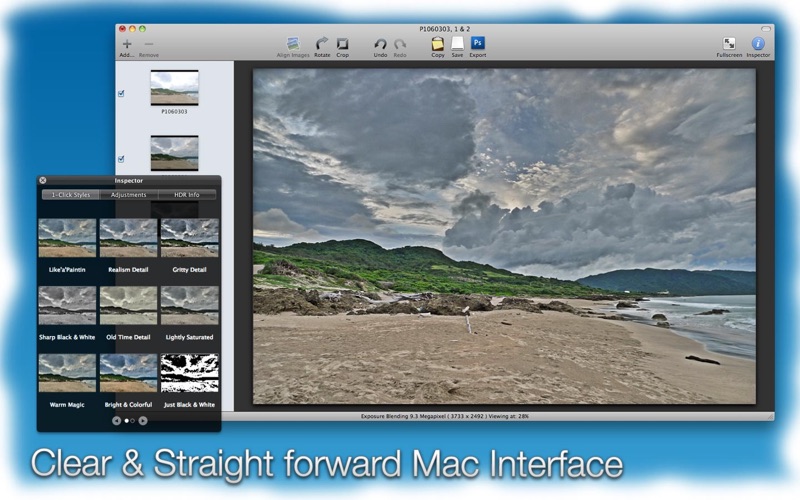Click the Add image plus icon
800x500 pixels.
coord(127,44)
